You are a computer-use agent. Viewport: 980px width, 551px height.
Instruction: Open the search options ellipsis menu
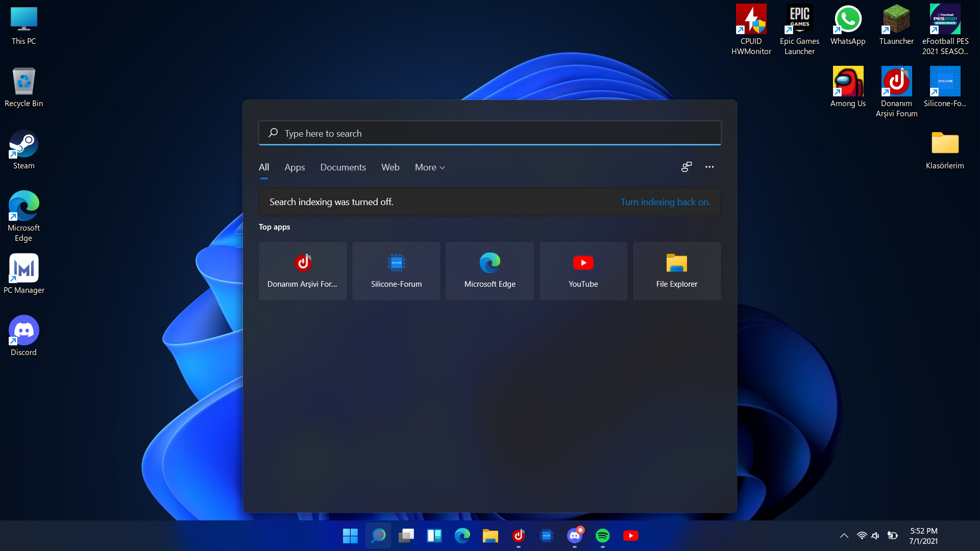(x=709, y=167)
